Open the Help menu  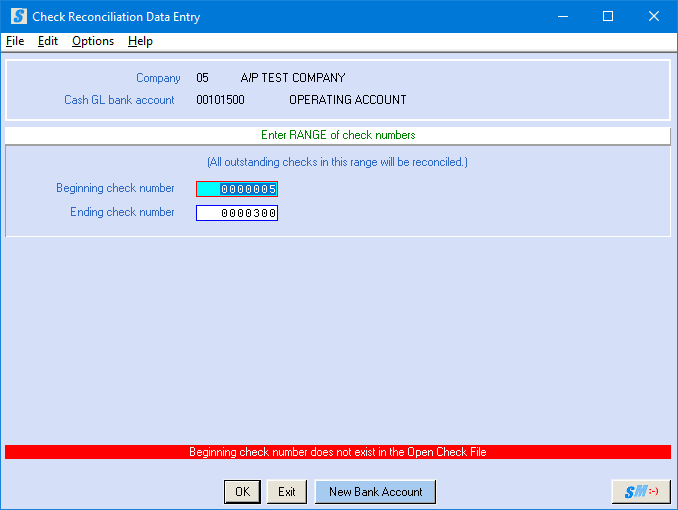coord(140,41)
